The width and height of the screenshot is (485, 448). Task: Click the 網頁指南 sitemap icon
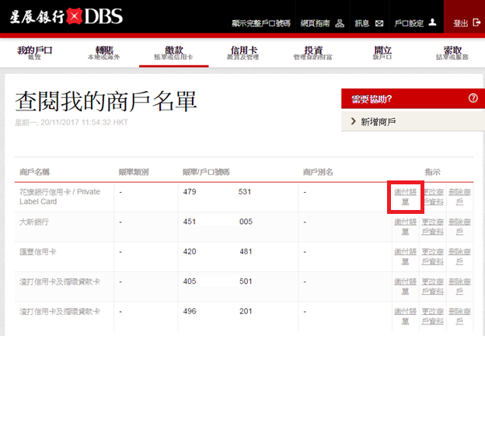[x=340, y=23]
